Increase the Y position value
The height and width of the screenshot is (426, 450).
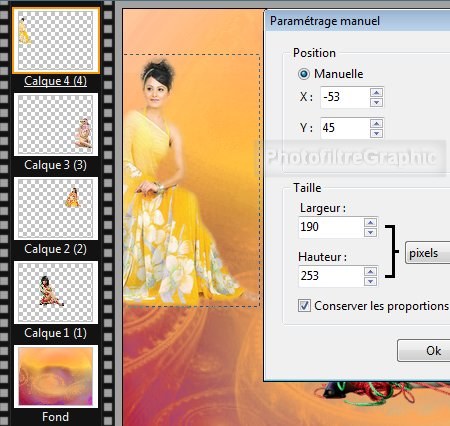[x=377, y=123]
